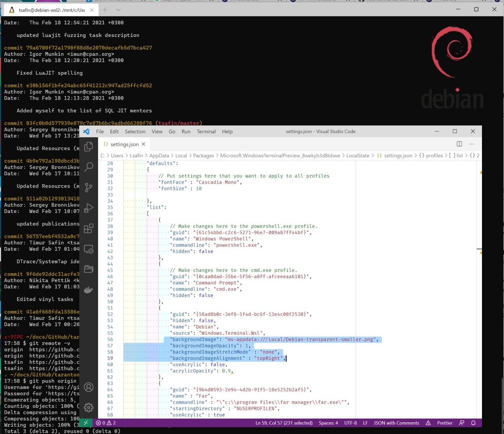Click the "topRight" value on line 59

(269, 358)
